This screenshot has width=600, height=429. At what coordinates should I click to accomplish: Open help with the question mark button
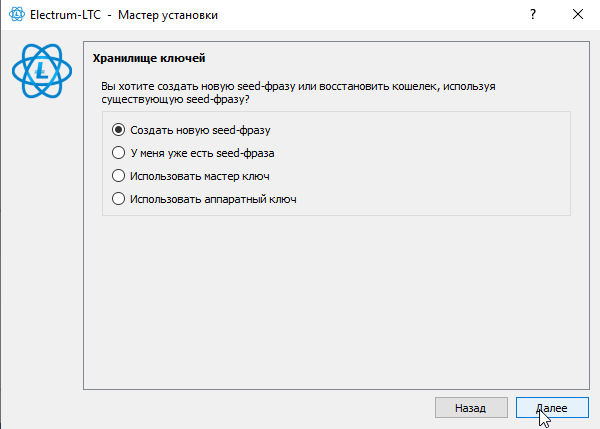[533, 15]
